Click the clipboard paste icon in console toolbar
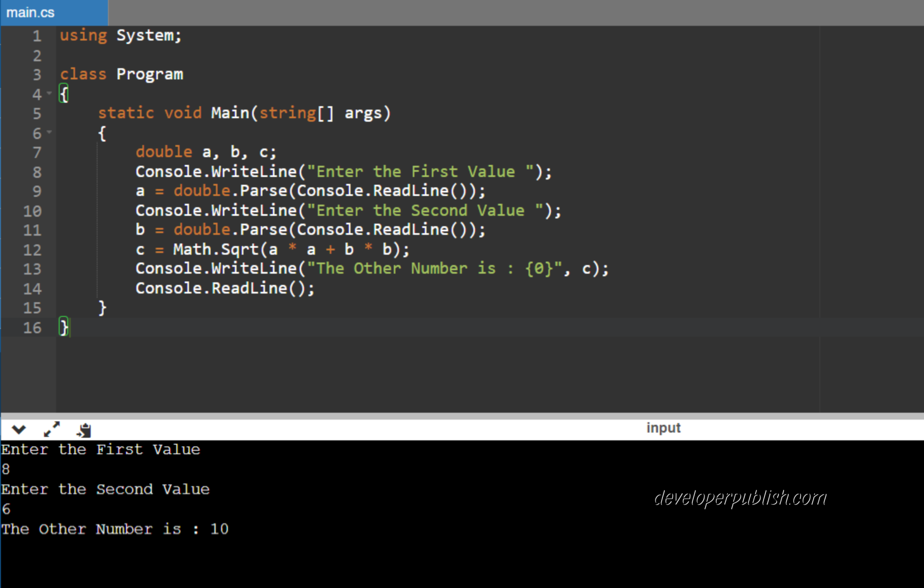 coord(84,430)
